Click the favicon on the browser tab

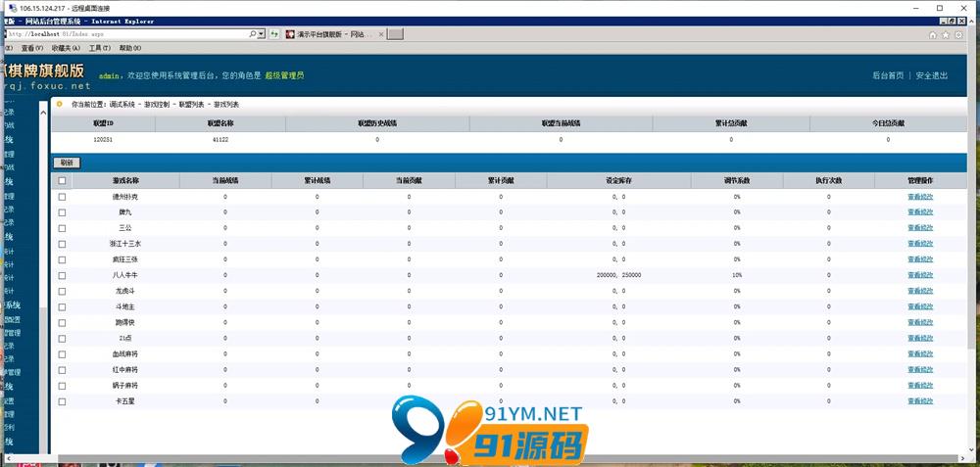[290, 34]
